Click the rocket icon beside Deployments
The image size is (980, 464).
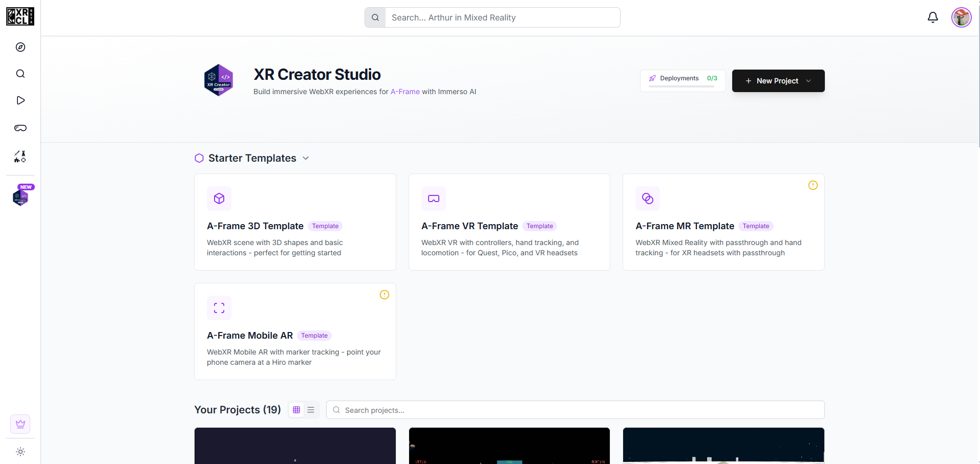tap(652, 78)
